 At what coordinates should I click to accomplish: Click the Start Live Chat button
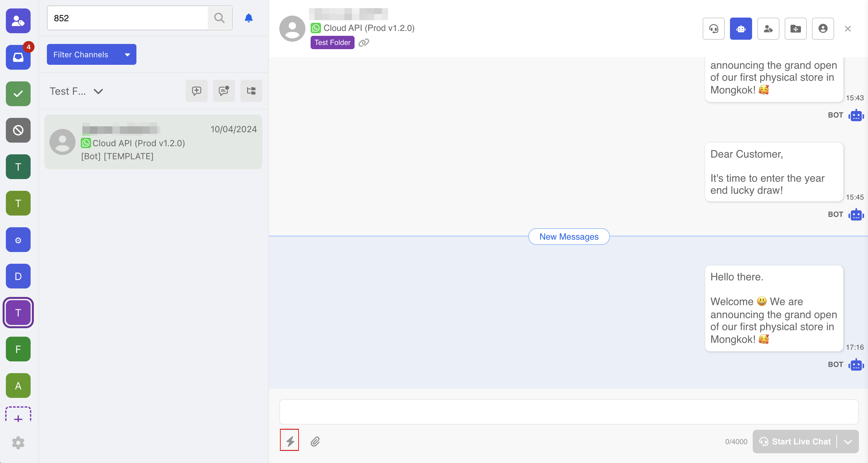tap(794, 442)
